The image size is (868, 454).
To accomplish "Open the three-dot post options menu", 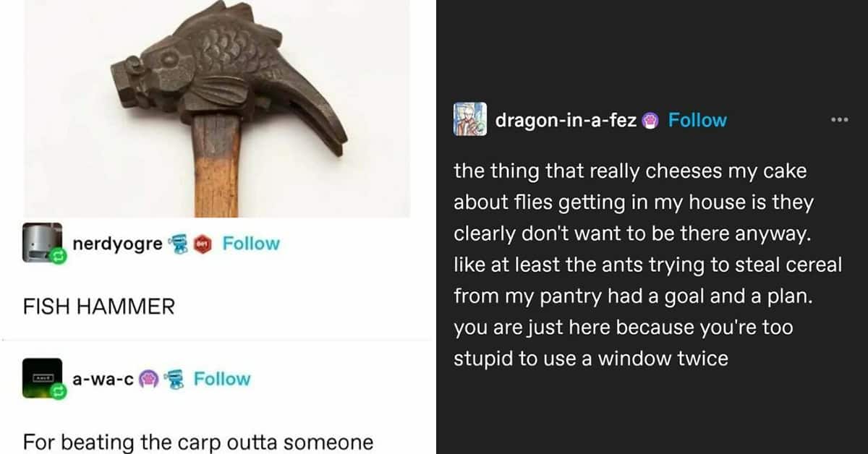I will pyautogui.click(x=839, y=120).
